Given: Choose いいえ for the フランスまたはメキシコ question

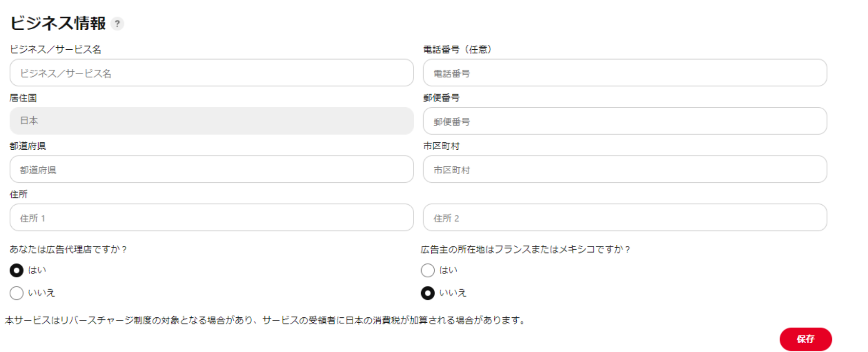Looking at the screenshot, I should pos(428,293).
